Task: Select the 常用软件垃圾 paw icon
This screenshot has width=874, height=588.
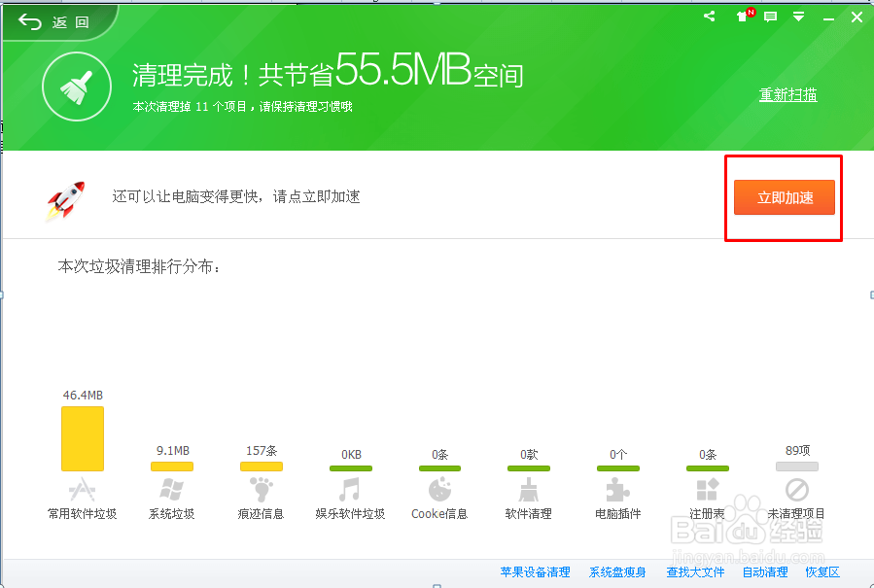Action: click(83, 487)
